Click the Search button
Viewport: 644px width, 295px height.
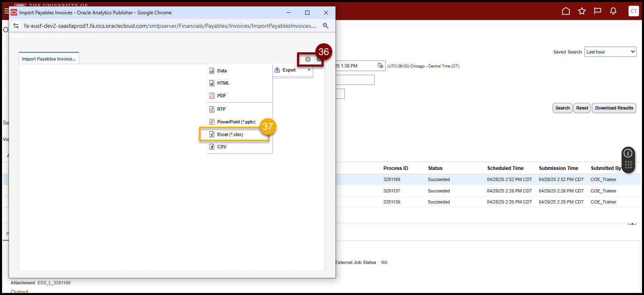(x=562, y=108)
